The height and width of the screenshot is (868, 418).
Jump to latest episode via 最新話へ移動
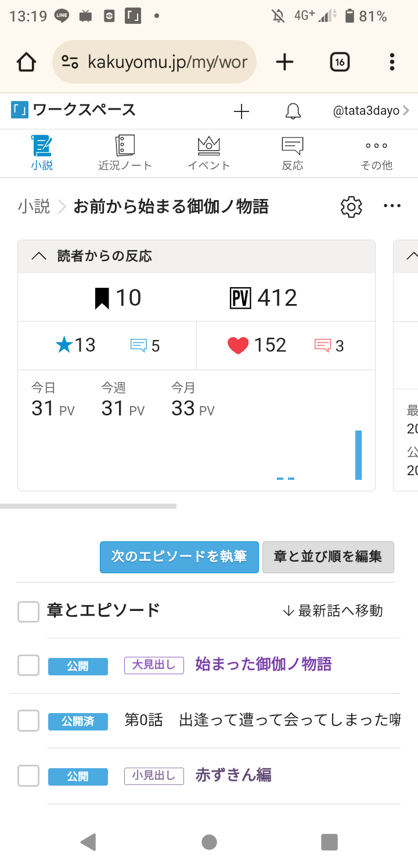(333, 610)
